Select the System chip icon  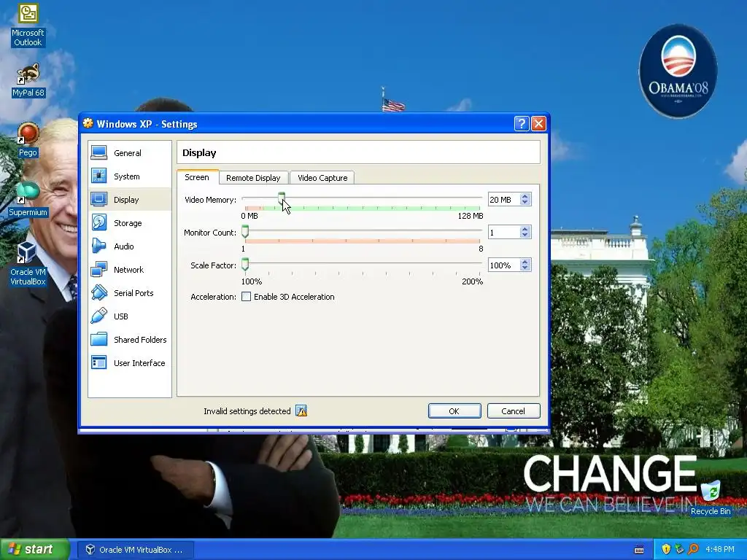(x=98, y=176)
